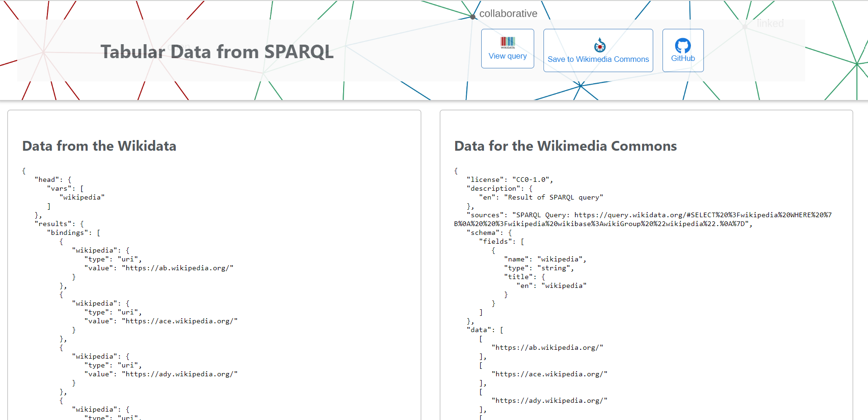Click the "linked" label in header

(770, 23)
